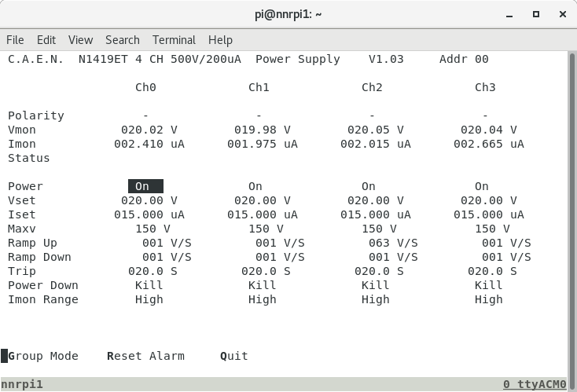577x392 pixels.
Task: Click Ch2 Maxv value 150 V
Action: pos(379,229)
